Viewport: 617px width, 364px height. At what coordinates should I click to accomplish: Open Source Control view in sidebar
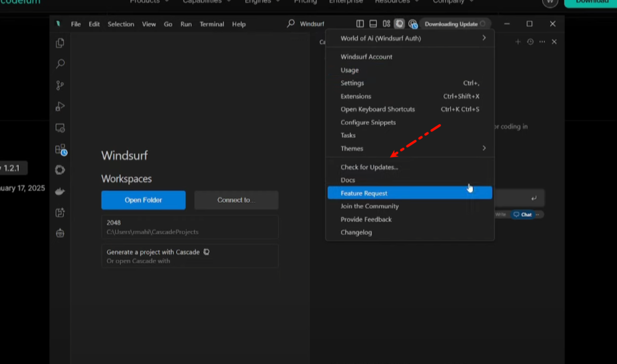click(x=60, y=86)
